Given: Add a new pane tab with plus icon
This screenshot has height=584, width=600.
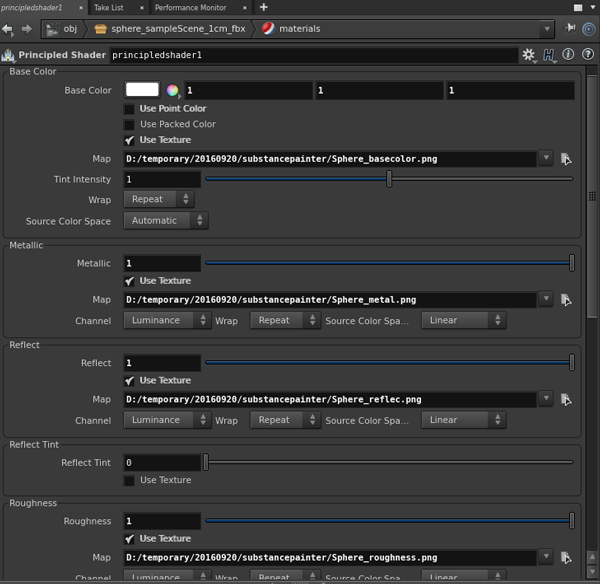Looking at the screenshot, I should (264, 7).
